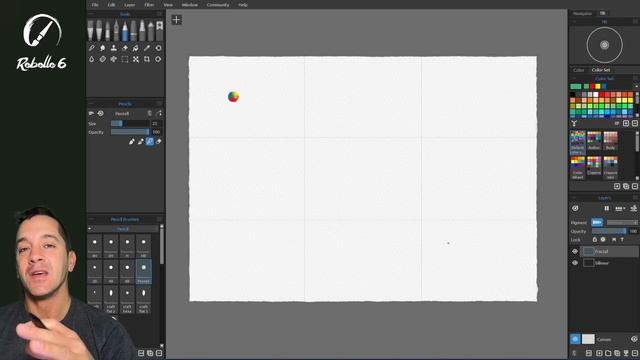Open the Color Set panel menu
Image resolution: width=640 pixels, height=360 pixels.
click(636, 78)
